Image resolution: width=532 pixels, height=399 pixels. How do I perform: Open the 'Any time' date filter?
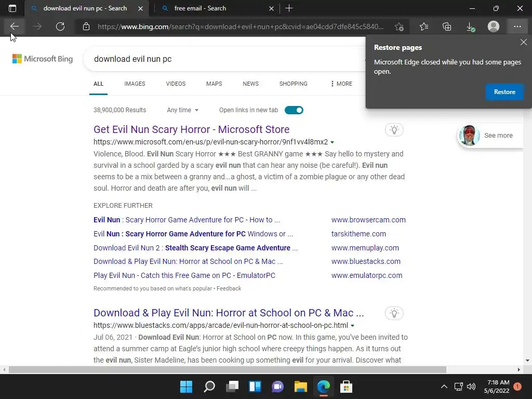[x=182, y=110]
